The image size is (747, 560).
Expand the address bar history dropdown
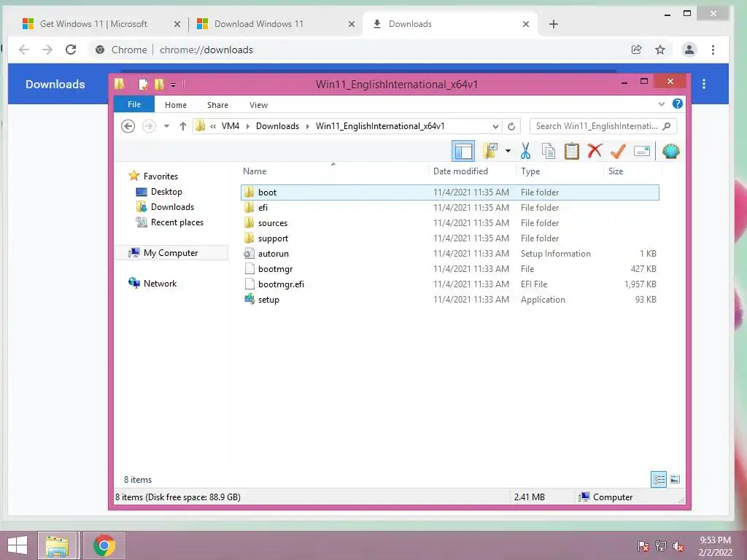point(495,126)
